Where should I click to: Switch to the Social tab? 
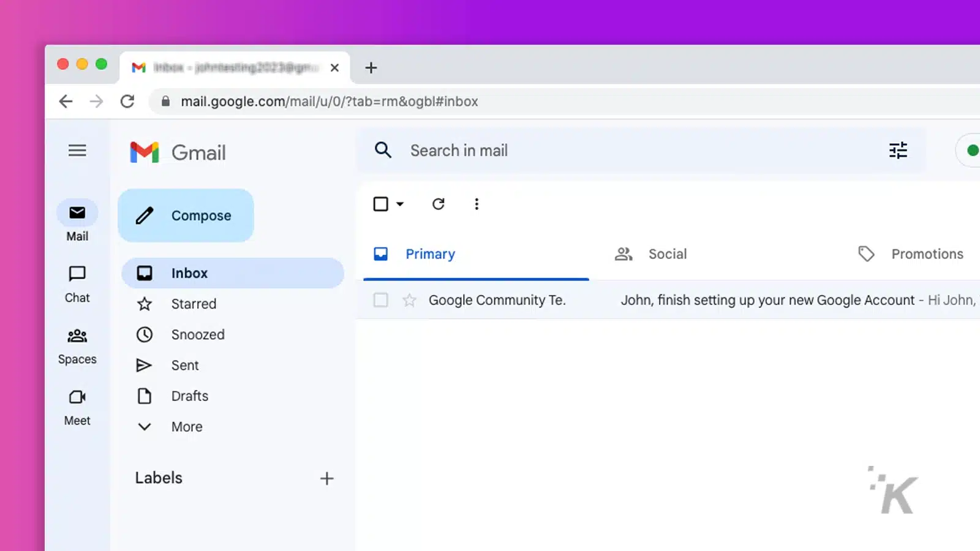point(650,254)
